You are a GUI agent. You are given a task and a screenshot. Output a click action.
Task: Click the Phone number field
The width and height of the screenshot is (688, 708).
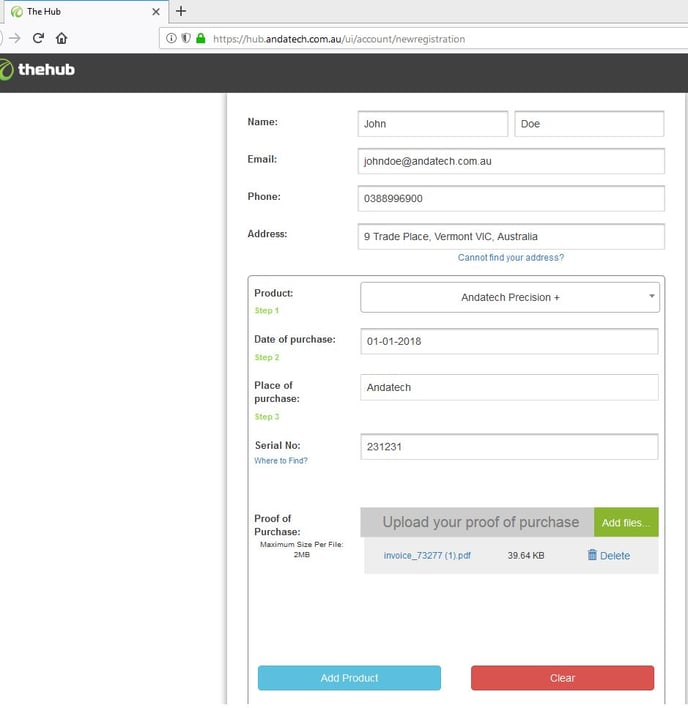click(511, 199)
